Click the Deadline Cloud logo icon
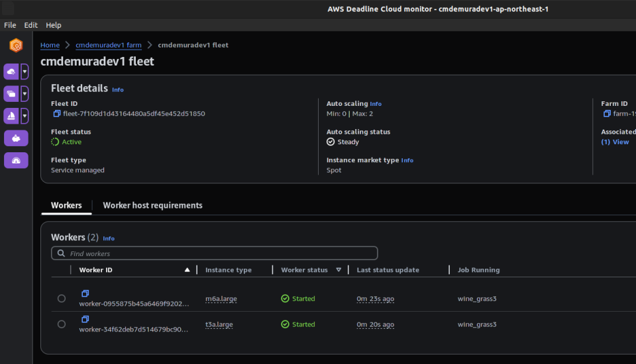 tap(16, 46)
